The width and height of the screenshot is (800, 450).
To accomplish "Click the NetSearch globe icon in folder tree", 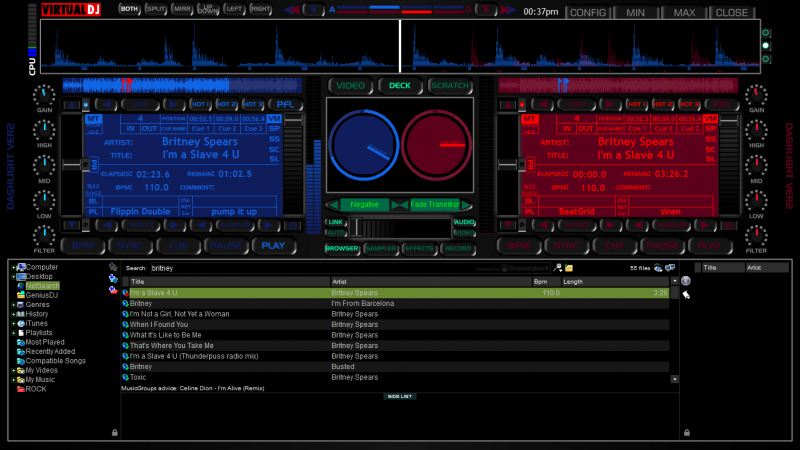I will 21,286.
